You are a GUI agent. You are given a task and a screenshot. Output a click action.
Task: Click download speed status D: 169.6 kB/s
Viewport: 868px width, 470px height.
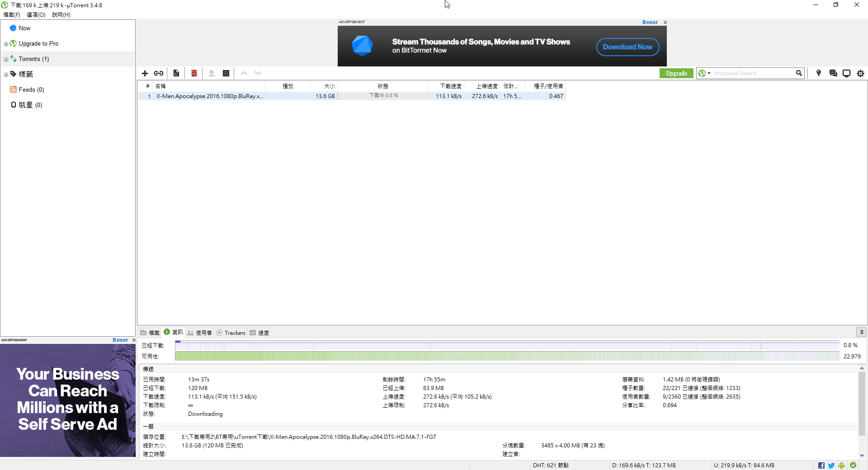point(644,465)
